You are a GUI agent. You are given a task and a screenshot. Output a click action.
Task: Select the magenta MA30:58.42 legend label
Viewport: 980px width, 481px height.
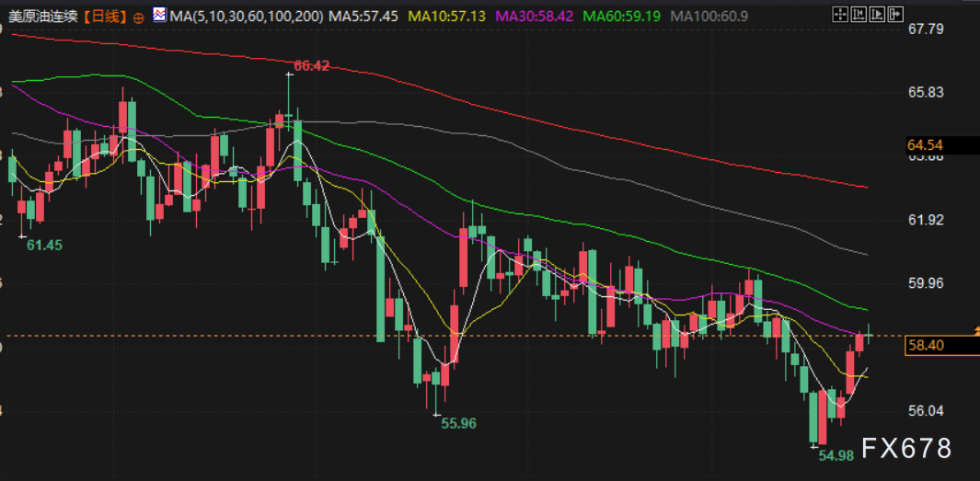536,16
